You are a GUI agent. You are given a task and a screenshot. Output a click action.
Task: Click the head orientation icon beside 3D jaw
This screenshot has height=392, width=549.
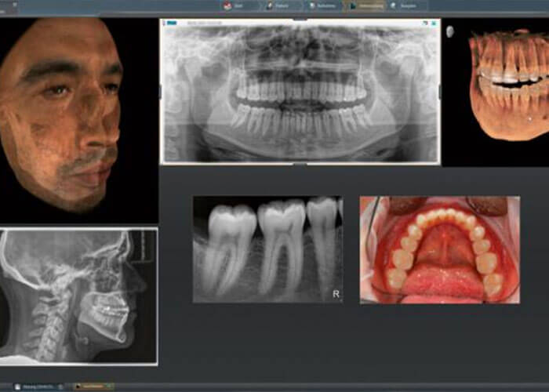(x=450, y=31)
